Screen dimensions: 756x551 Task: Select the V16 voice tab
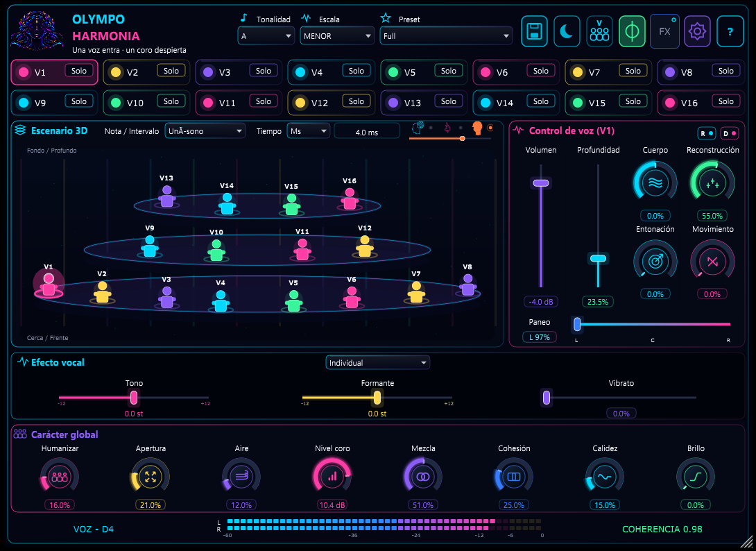[701, 103]
